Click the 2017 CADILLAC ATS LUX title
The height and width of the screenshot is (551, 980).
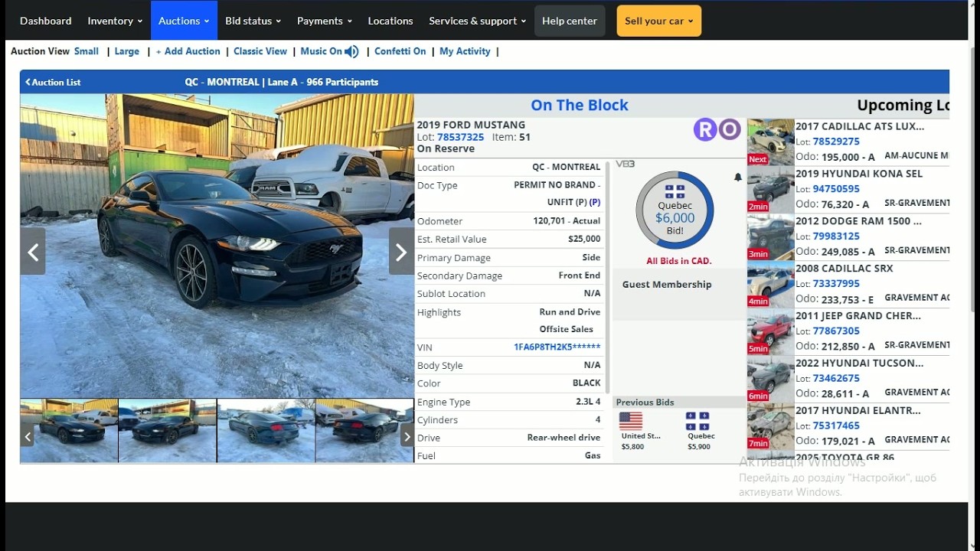(x=860, y=126)
